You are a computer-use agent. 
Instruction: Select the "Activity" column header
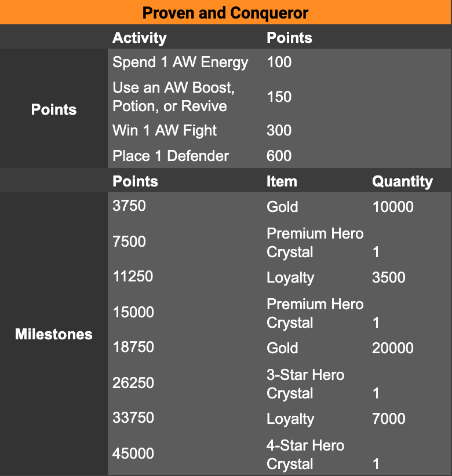(x=139, y=38)
